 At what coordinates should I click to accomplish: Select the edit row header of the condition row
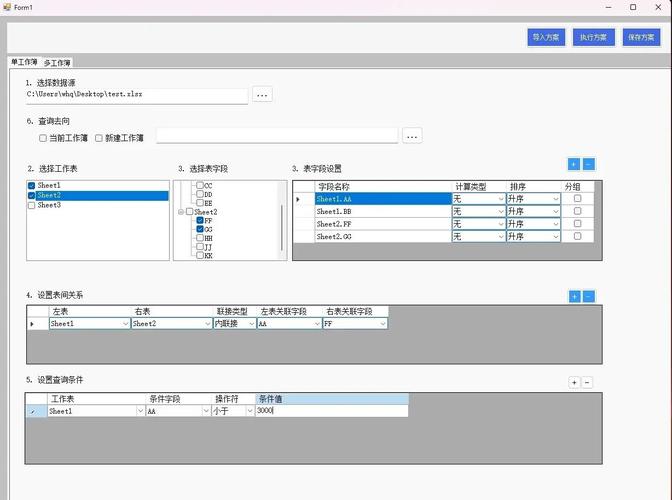(36, 411)
